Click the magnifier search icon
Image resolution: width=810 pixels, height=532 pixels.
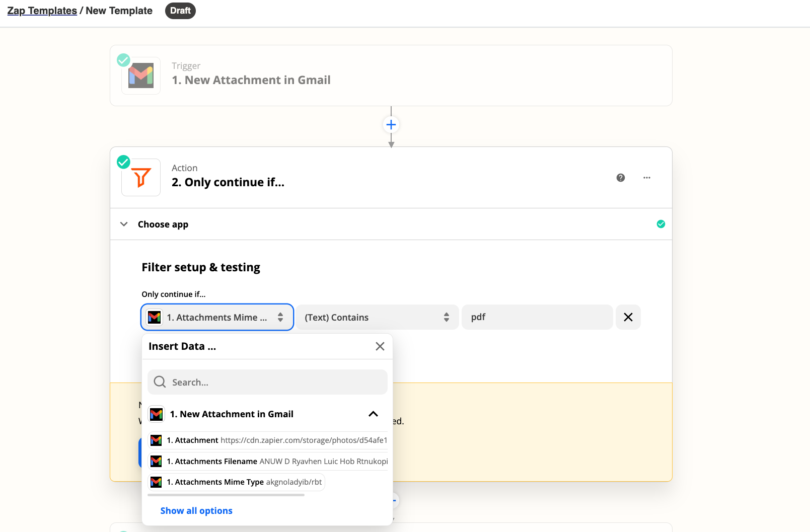(160, 382)
